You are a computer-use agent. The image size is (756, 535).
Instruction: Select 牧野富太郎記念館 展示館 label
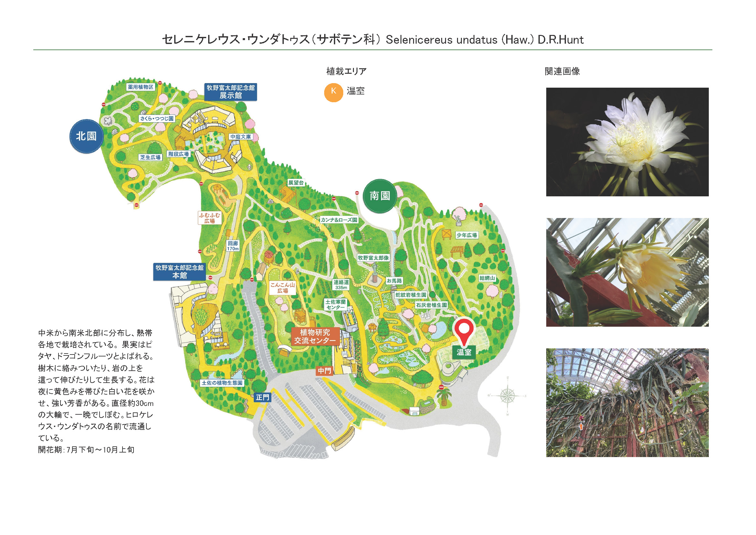[230, 92]
